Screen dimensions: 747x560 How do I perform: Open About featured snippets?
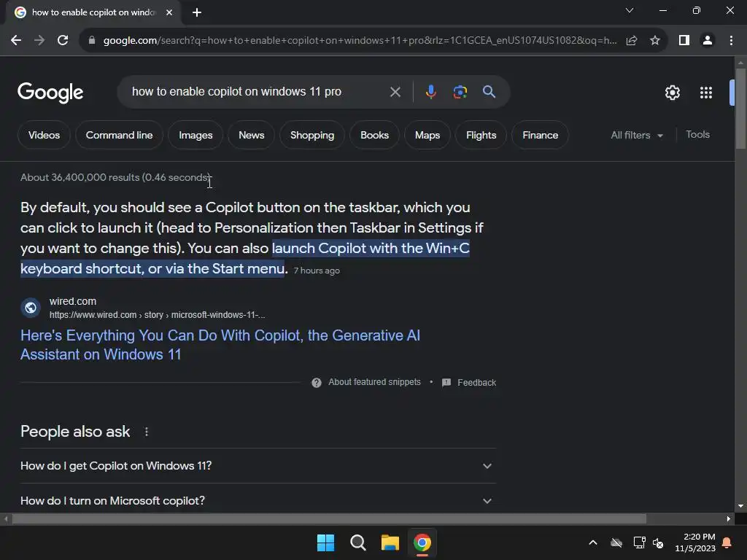coord(374,382)
